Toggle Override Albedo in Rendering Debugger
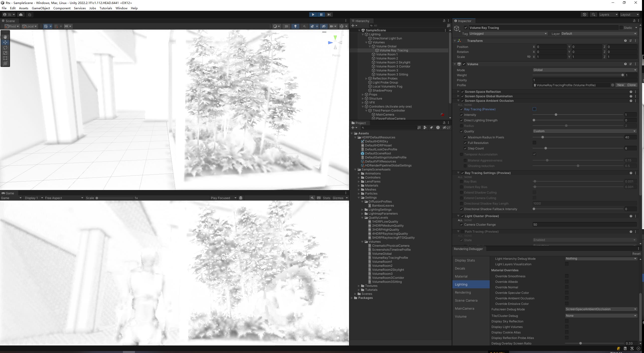 [567, 282]
